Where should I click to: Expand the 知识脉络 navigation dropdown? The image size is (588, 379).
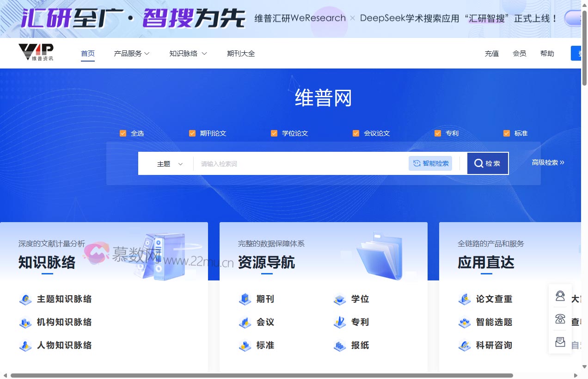(188, 53)
